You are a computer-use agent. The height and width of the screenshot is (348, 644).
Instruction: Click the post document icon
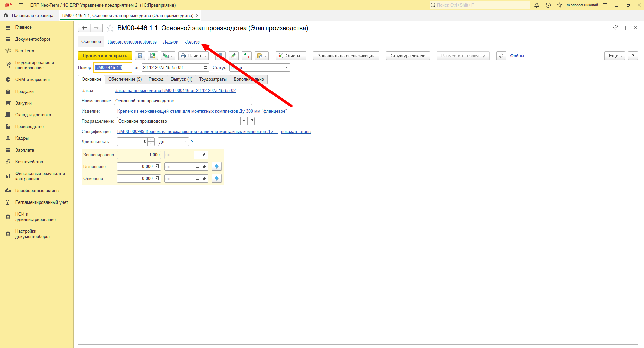(153, 56)
